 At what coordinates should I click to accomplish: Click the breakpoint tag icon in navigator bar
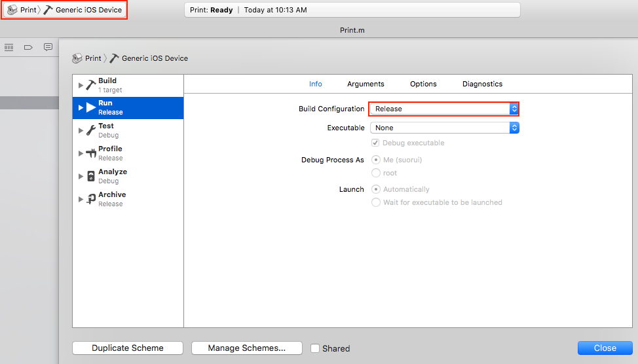[x=28, y=47]
